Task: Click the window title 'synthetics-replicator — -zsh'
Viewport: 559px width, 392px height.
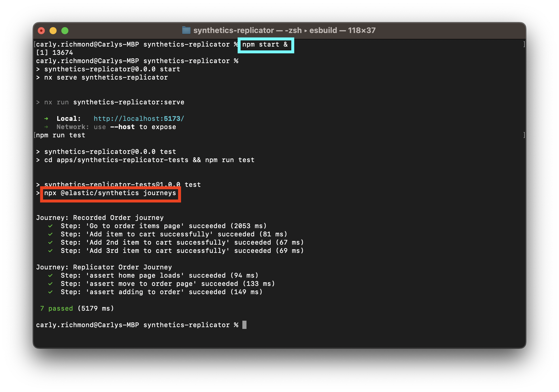Action: pyautogui.click(x=247, y=30)
